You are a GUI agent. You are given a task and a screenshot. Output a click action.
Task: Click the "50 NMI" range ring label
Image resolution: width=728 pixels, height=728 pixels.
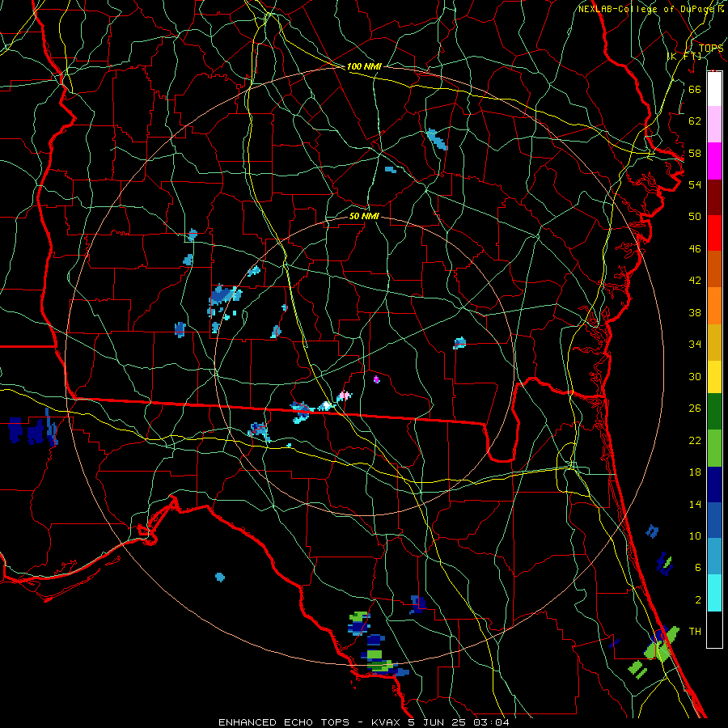coord(364,216)
